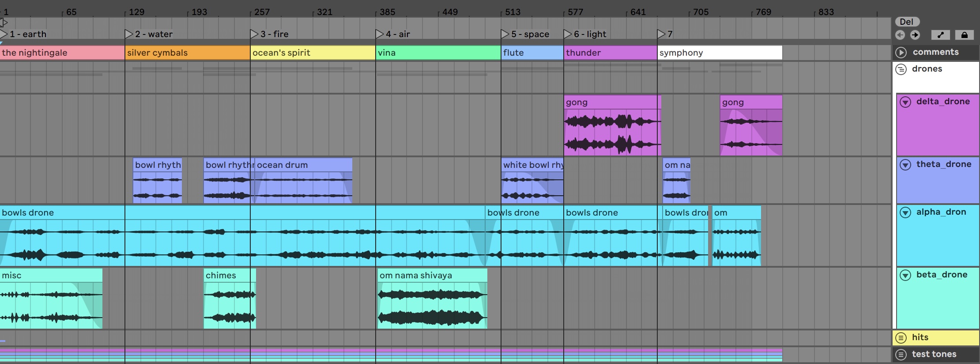Expand the hits group track
This screenshot has height=364, width=980.
tap(901, 338)
